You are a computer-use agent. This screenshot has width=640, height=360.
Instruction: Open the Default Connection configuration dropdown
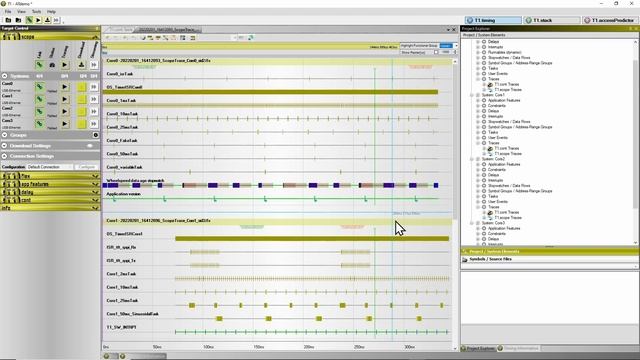point(50,167)
